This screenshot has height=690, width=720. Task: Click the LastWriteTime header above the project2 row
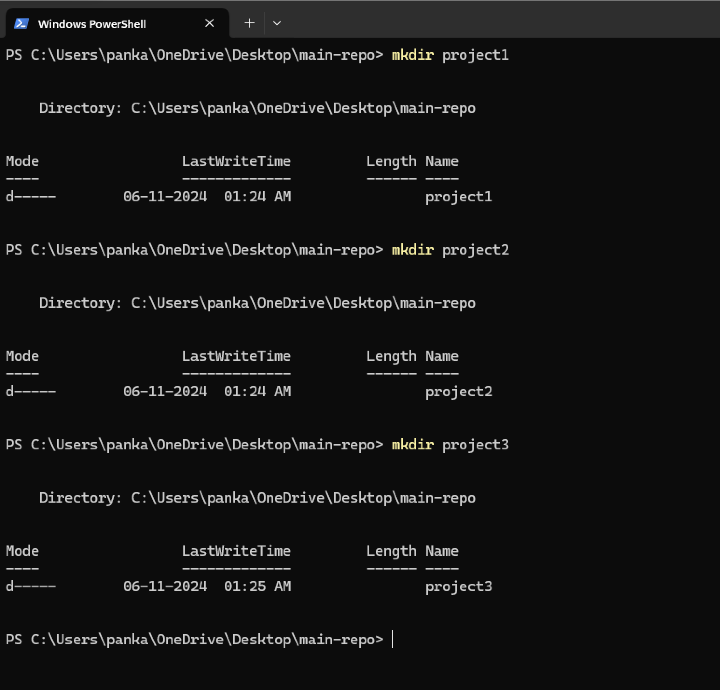[x=236, y=356]
